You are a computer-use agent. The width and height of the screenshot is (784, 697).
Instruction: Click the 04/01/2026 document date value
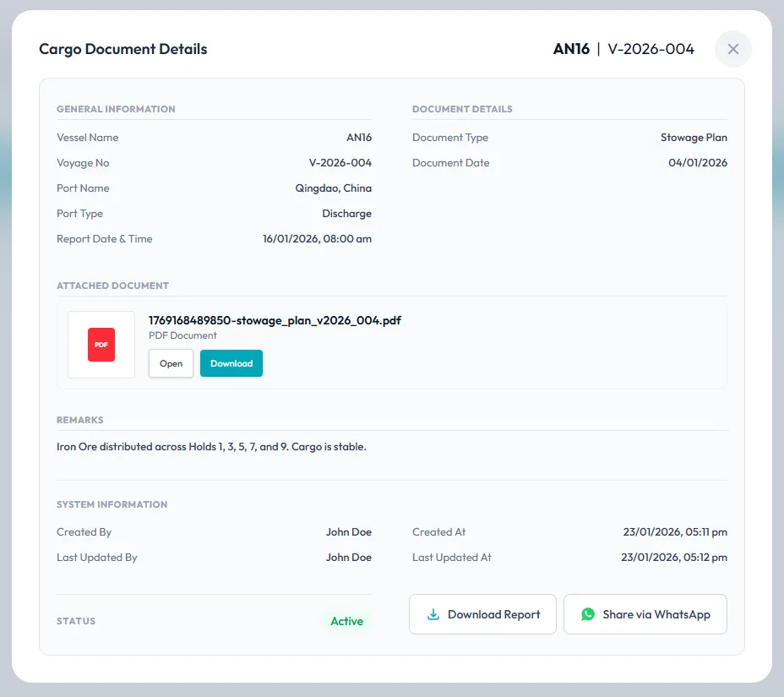coord(697,163)
